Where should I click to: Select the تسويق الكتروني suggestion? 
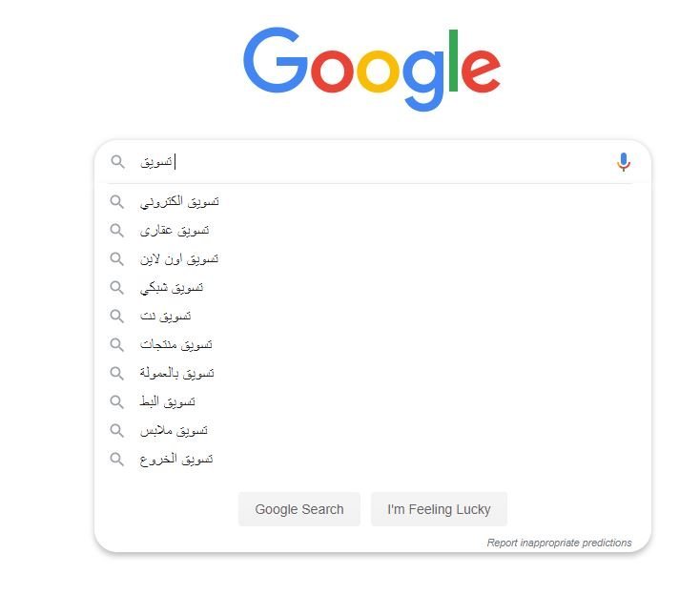pyautogui.click(x=372, y=202)
